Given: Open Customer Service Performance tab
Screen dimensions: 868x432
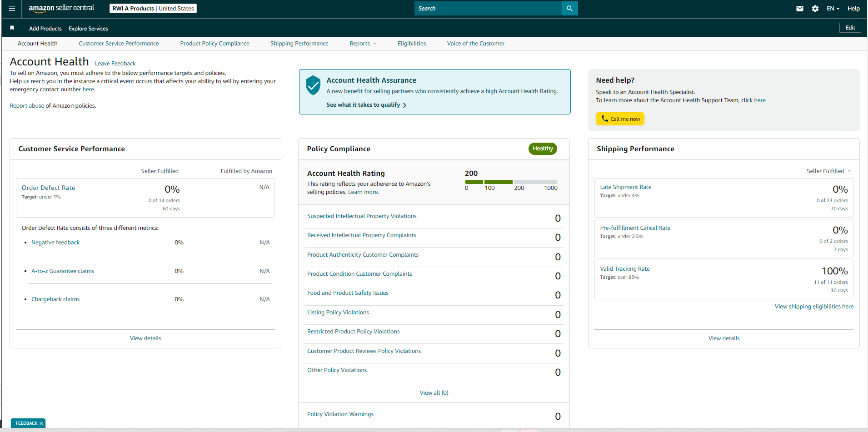Looking at the screenshot, I should [x=119, y=44].
